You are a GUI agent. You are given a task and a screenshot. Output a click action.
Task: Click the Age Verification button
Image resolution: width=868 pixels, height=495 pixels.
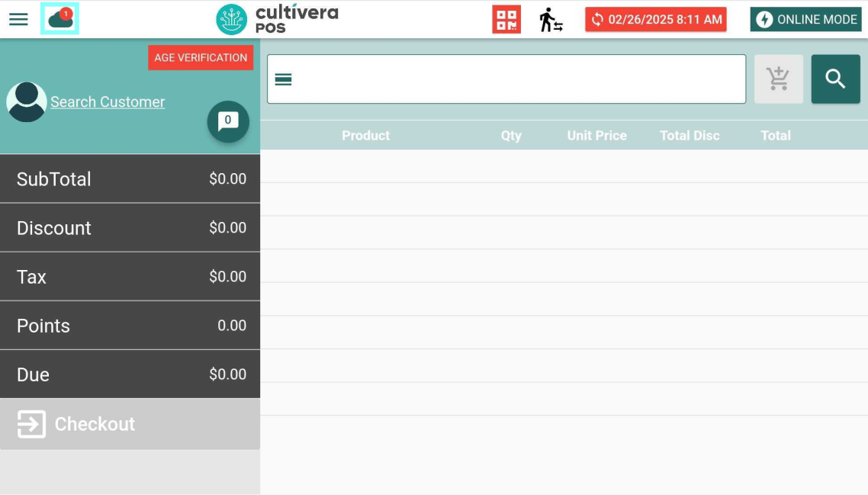(x=201, y=57)
